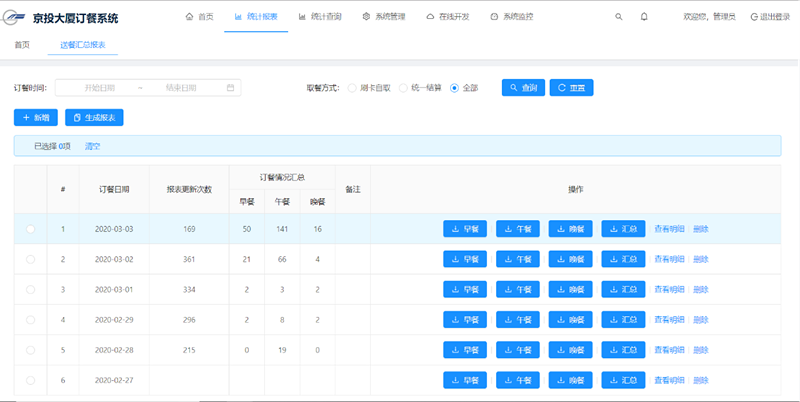Download 汇总 report for 2020-02-28
Viewport: 800px width, 402px height.
click(623, 350)
